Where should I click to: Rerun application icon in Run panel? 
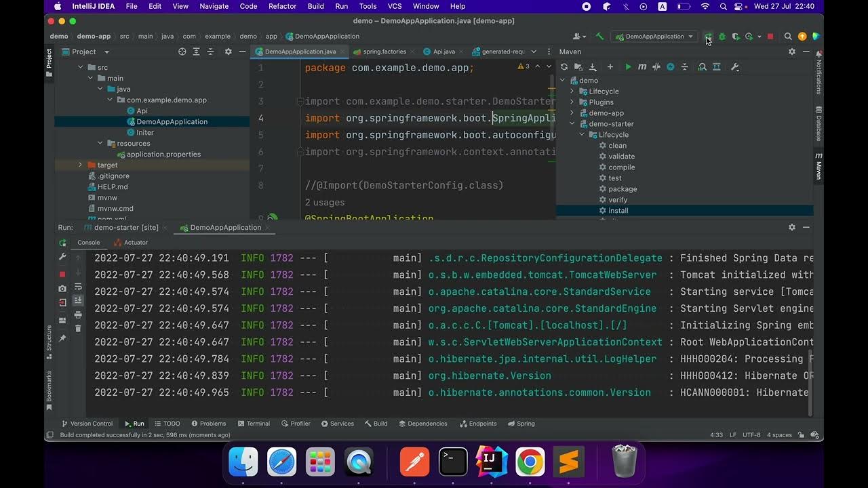tap(62, 243)
